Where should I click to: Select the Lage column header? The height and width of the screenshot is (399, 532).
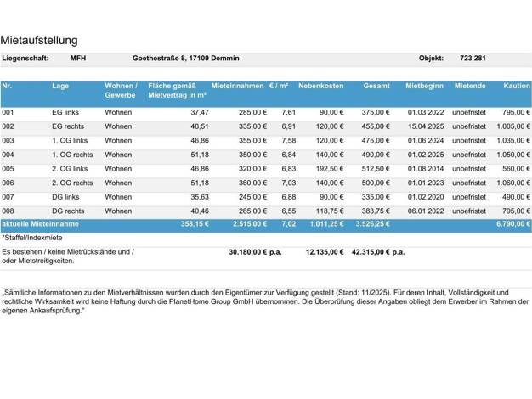60,87
